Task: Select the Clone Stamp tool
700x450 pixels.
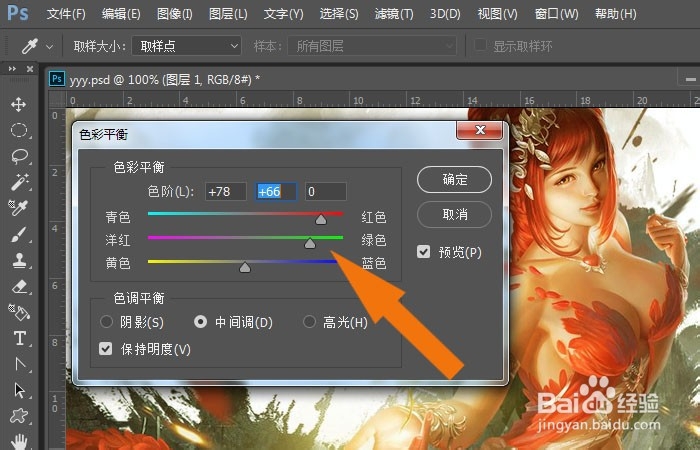Action: (x=19, y=261)
